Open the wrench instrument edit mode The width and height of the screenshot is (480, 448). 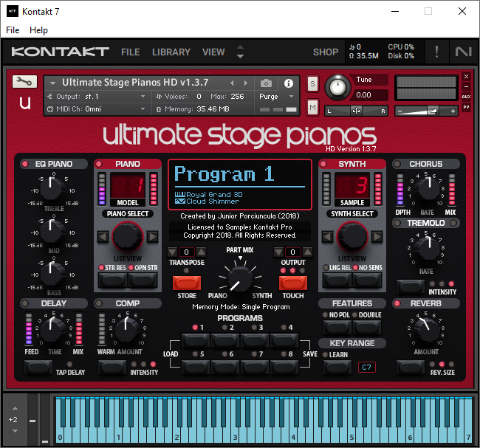click(24, 82)
